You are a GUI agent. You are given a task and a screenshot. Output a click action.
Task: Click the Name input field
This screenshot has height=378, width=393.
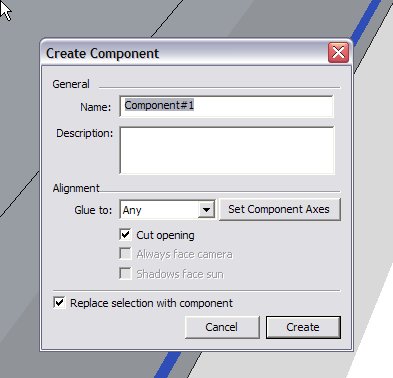(226, 106)
